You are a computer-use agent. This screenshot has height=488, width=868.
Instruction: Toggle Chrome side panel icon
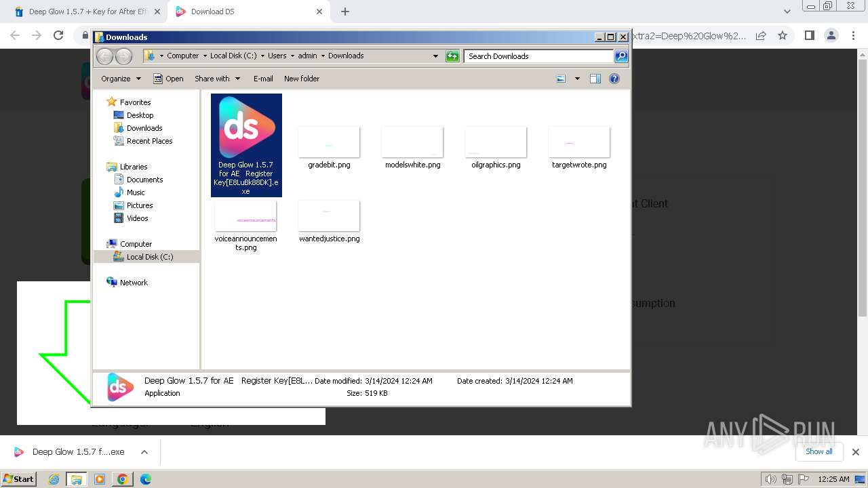[809, 35]
